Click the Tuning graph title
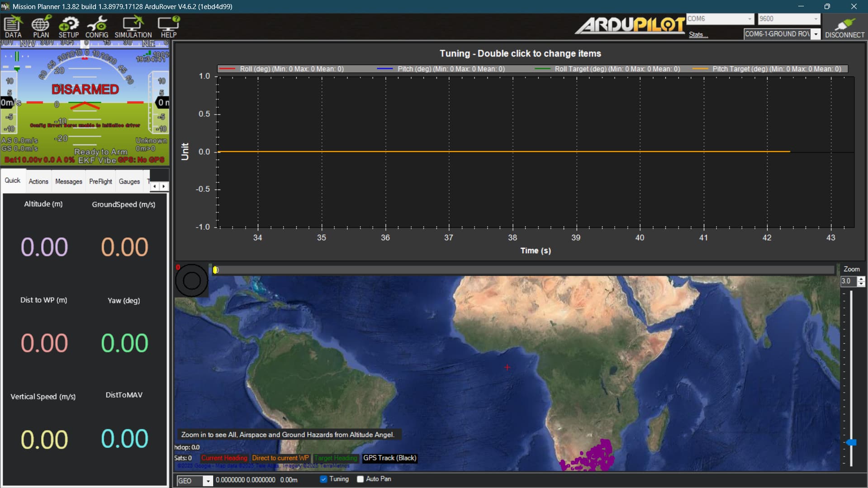Image resolution: width=868 pixels, height=488 pixels. (520, 53)
